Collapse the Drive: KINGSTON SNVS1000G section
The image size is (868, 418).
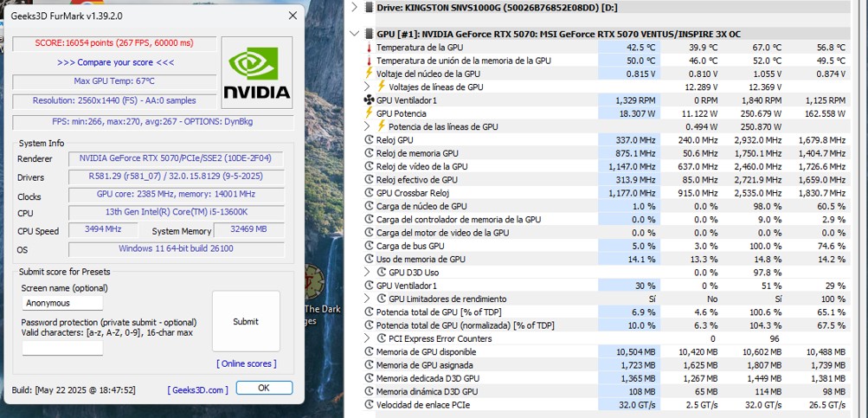354,7
